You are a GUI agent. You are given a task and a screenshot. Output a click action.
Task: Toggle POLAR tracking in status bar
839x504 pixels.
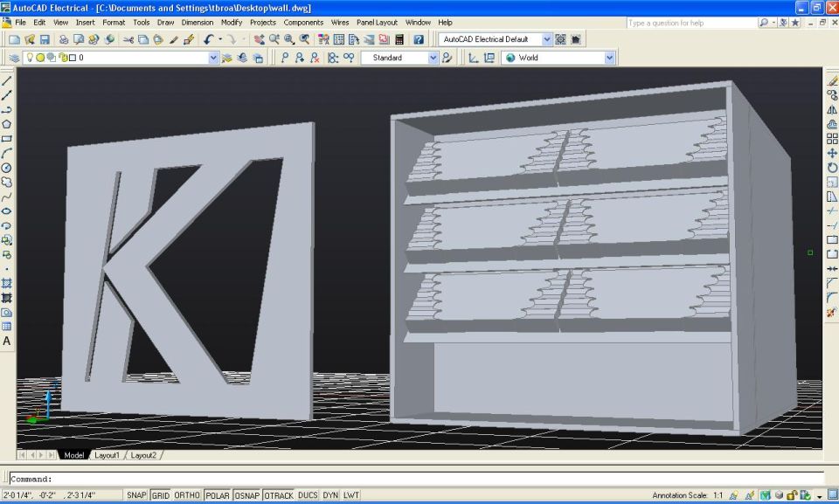pyautogui.click(x=218, y=495)
